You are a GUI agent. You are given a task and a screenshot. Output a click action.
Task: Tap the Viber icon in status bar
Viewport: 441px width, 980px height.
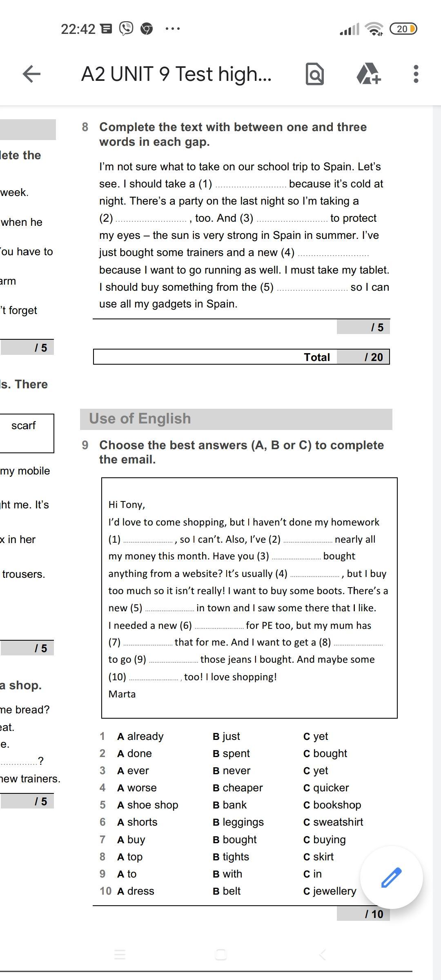126,29
